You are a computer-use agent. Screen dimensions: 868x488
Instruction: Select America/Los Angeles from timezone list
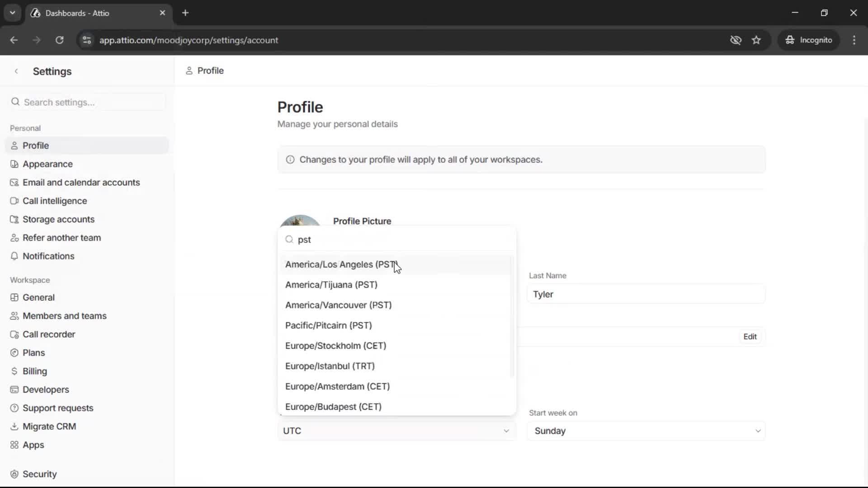340,264
